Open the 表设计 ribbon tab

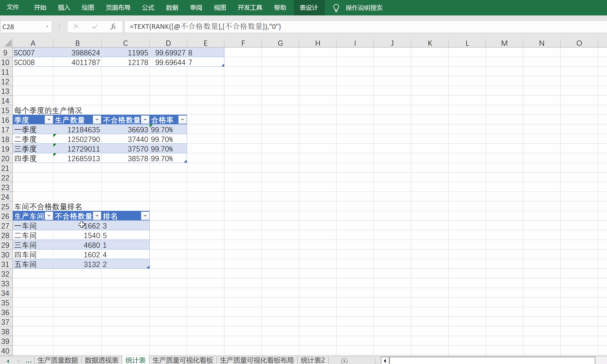tap(308, 8)
